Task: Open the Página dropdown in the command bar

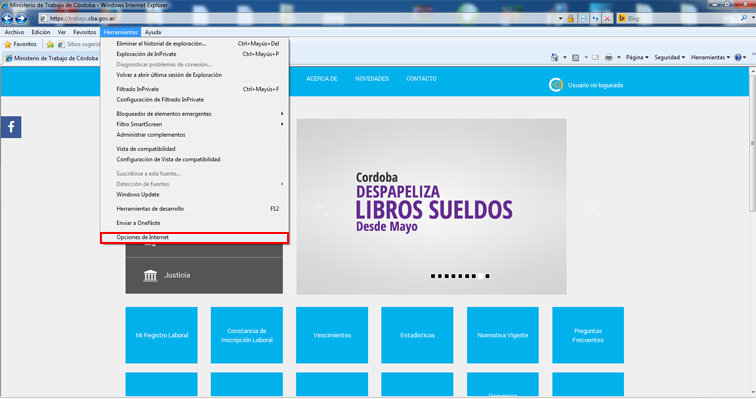Action: click(x=637, y=57)
